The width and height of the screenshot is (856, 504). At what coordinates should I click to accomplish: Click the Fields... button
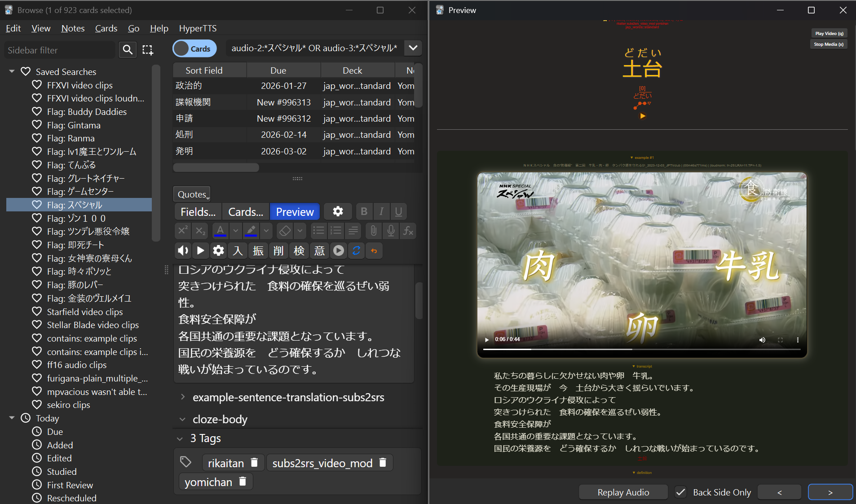point(198,211)
